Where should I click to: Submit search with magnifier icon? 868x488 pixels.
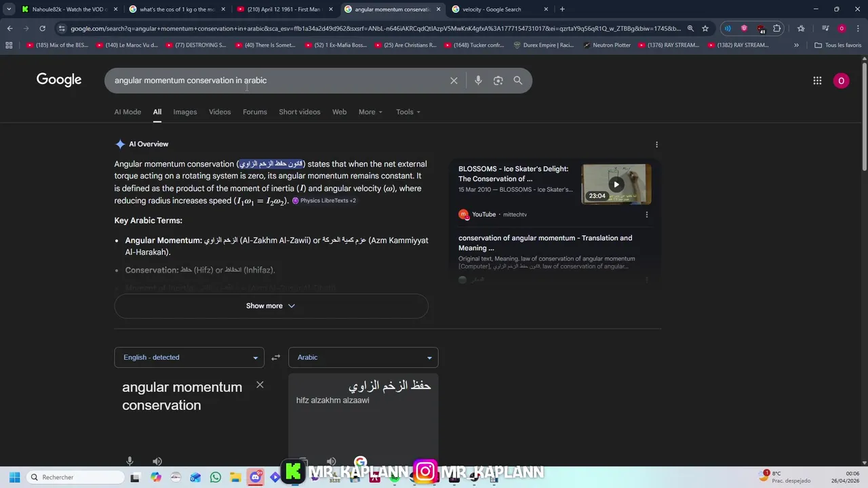click(x=518, y=81)
